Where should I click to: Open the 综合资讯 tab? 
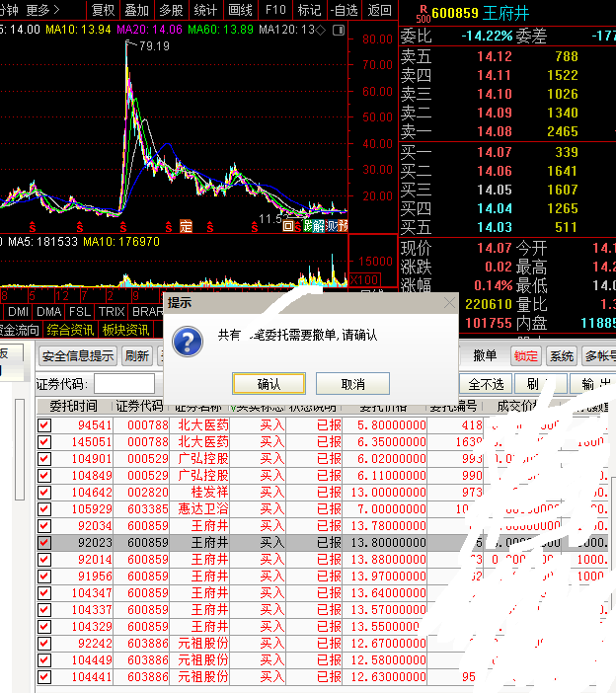click(x=70, y=330)
